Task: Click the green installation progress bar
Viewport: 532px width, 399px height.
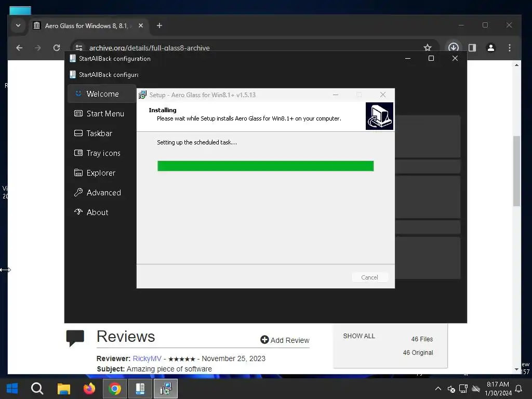Action: (265, 166)
